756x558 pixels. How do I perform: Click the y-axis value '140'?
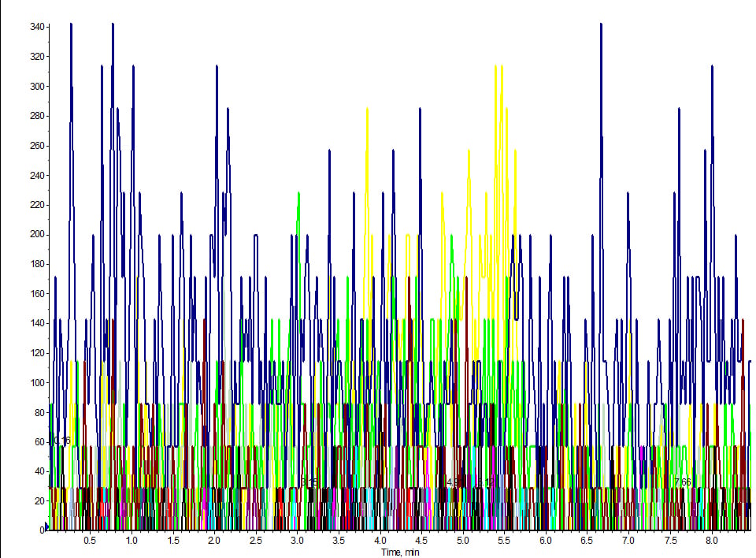pos(37,323)
